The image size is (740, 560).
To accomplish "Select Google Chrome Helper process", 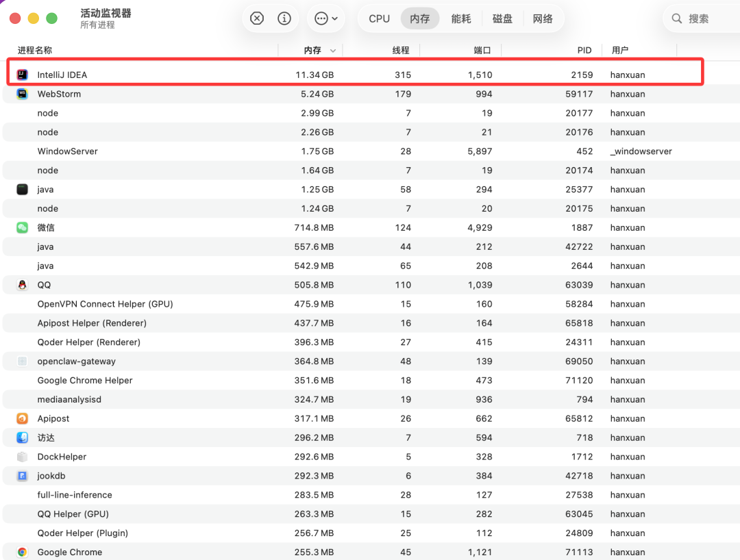I will 370,381.
